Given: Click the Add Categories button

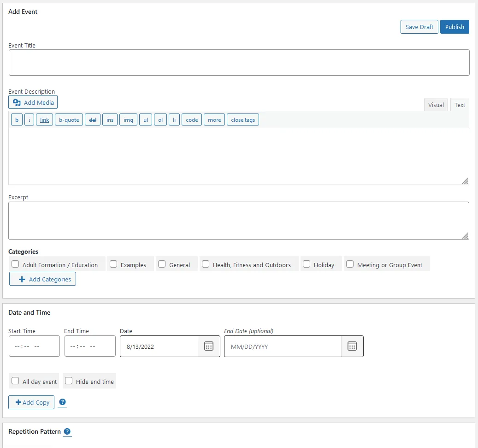Looking at the screenshot, I should (43, 279).
